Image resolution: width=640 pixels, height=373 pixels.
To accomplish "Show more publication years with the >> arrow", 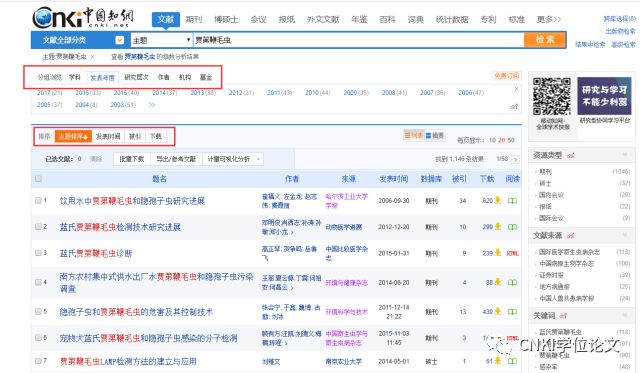I will tap(152, 105).
